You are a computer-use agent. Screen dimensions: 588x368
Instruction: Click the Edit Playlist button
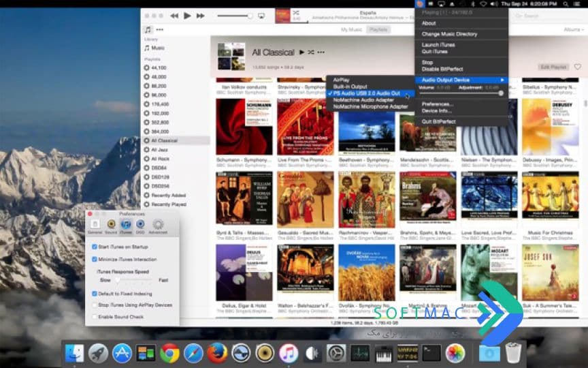pyautogui.click(x=553, y=67)
